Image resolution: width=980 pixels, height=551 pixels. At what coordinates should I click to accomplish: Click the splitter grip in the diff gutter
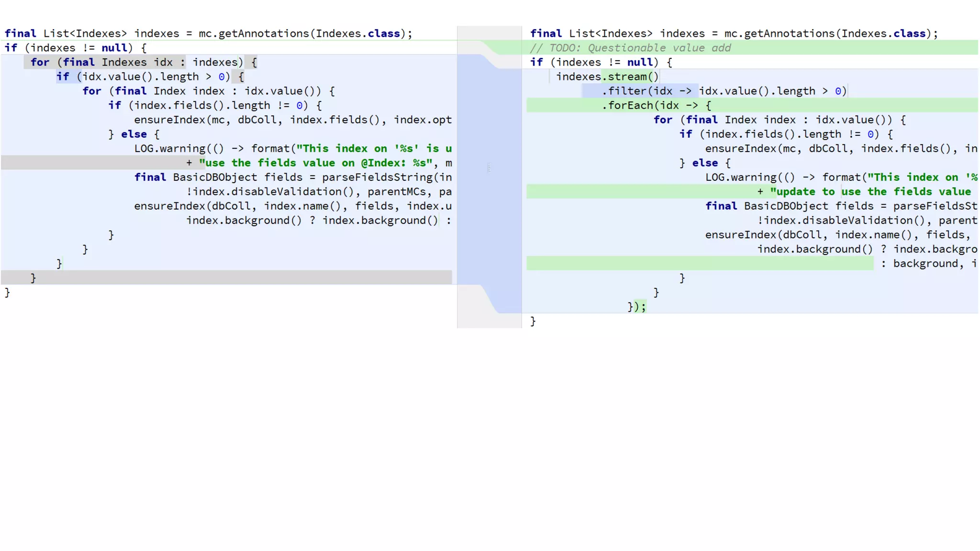489,168
